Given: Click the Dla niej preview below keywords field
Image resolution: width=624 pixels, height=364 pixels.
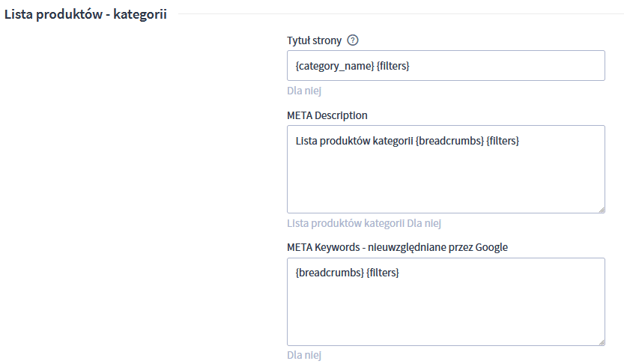Looking at the screenshot, I should point(304,355).
